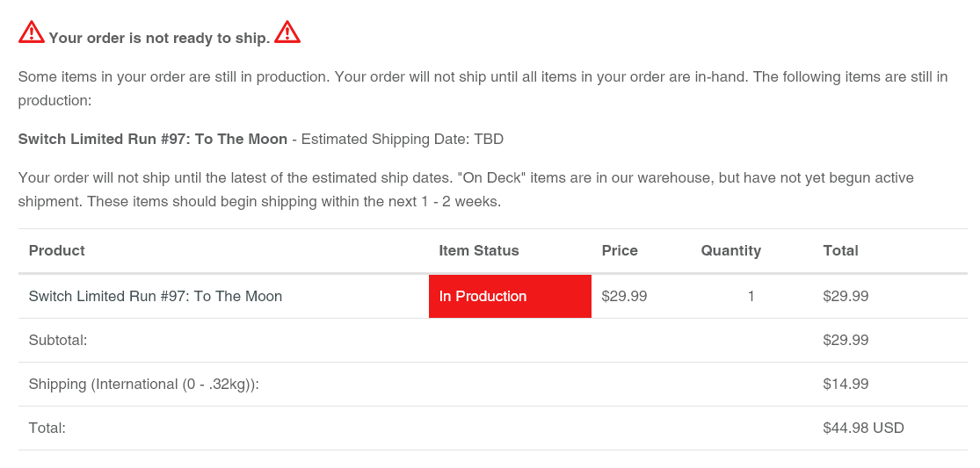Click the Quantity column header
Viewport: 980px width, 468px height.
click(730, 250)
